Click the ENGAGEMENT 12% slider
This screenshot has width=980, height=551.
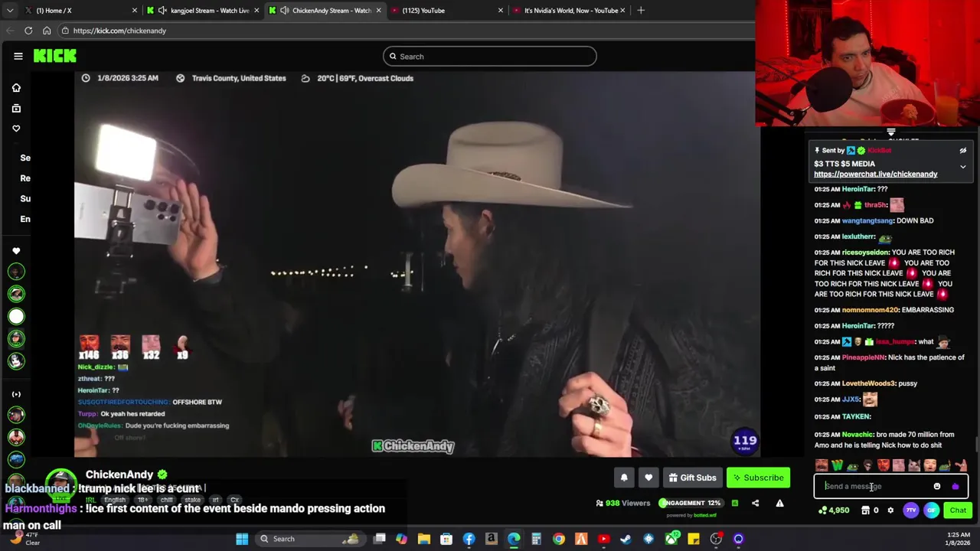coord(690,503)
